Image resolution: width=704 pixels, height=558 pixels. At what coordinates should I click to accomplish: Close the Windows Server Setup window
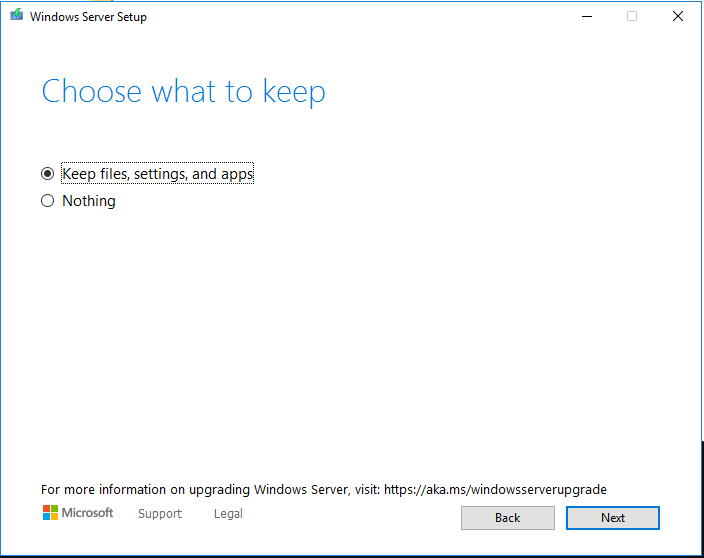tap(678, 17)
